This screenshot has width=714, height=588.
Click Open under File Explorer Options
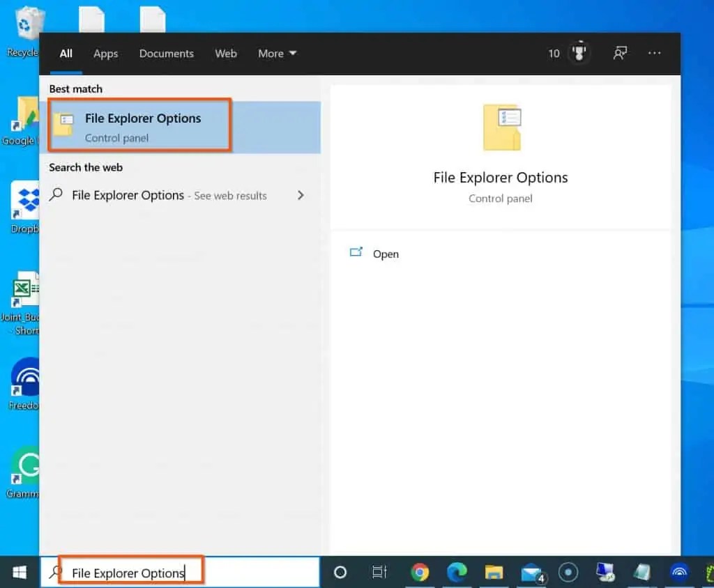[x=386, y=254]
